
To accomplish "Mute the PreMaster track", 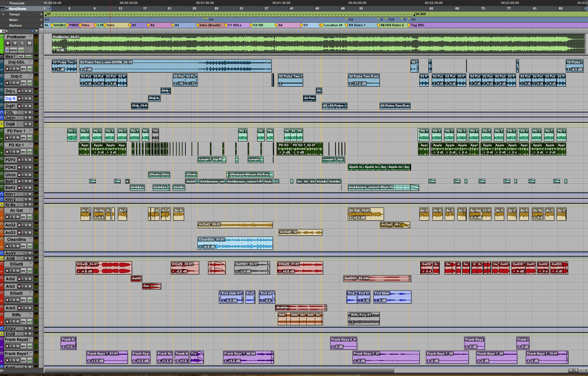I will [29, 43].
